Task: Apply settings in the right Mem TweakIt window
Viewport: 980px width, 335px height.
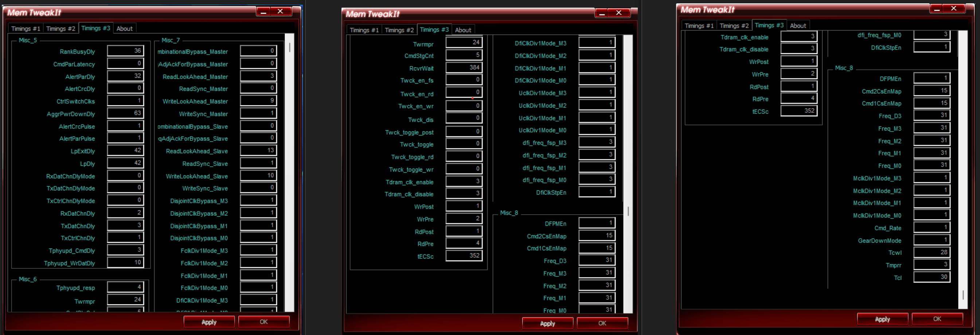Action: click(882, 319)
